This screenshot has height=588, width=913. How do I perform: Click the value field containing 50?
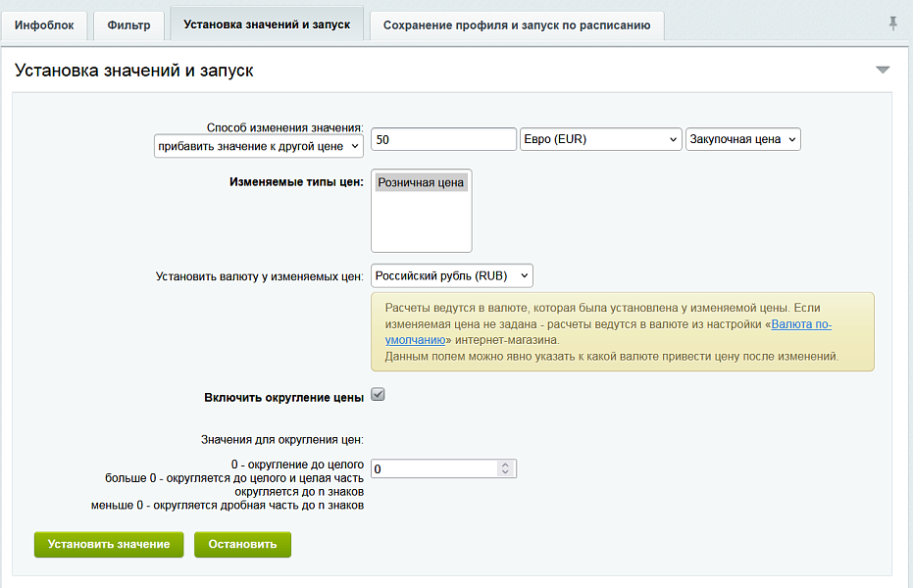[x=442, y=139]
